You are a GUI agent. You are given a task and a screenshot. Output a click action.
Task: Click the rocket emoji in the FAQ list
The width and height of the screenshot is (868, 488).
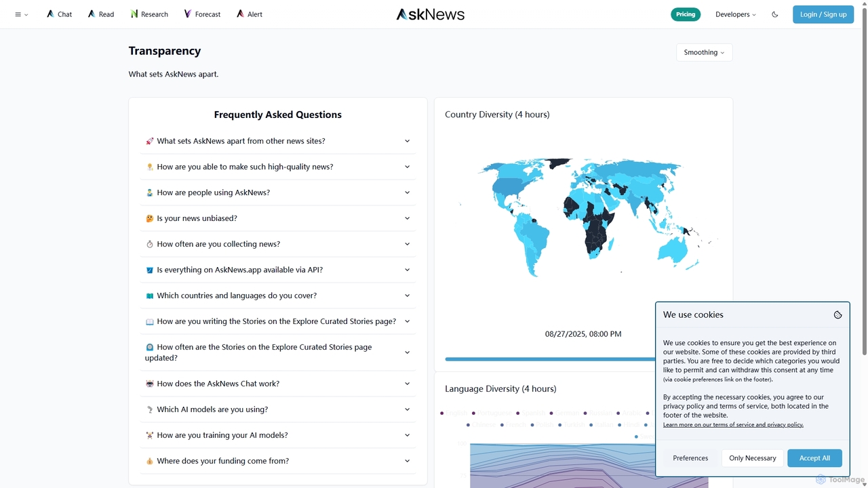150,141
